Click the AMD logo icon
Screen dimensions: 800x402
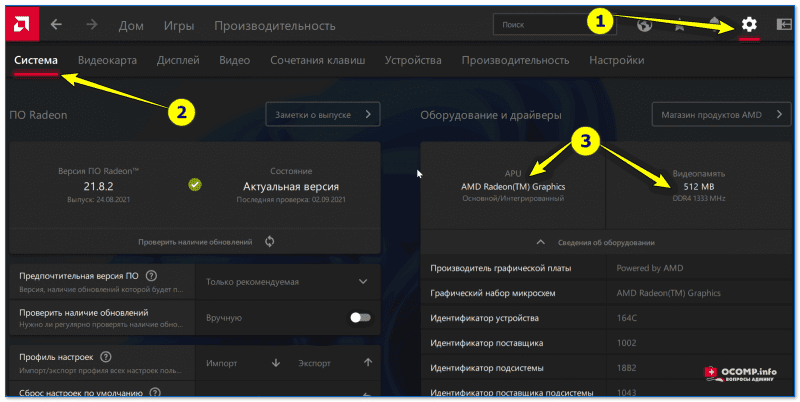(22, 24)
